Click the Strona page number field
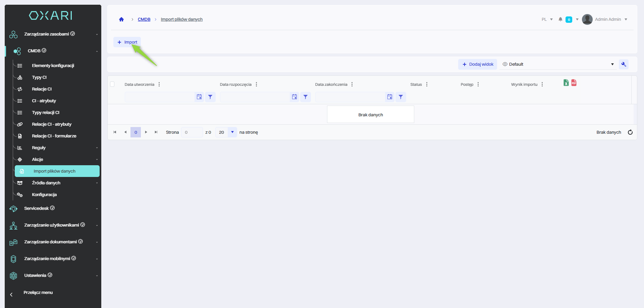This screenshot has height=308, width=644. click(x=192, y=132)
